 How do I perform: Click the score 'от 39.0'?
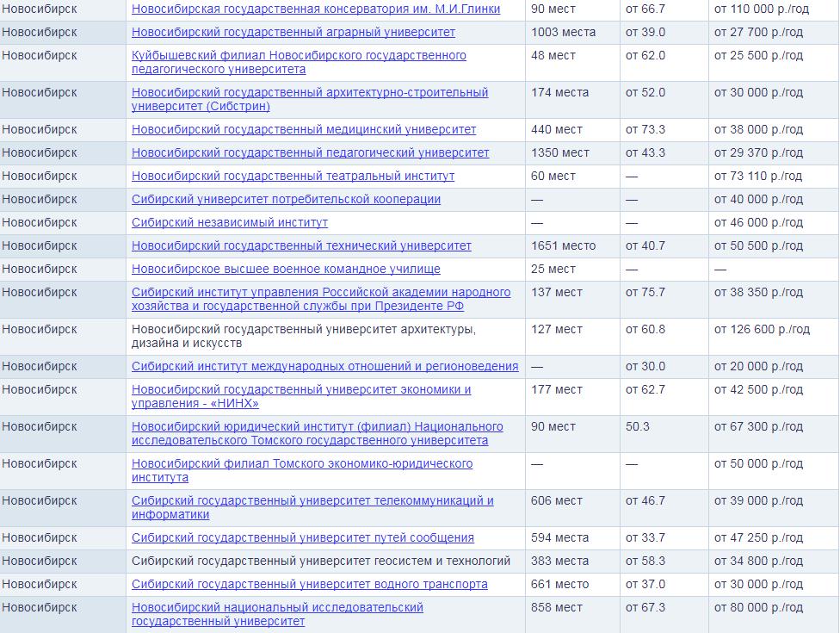click(x=645, y=32)
